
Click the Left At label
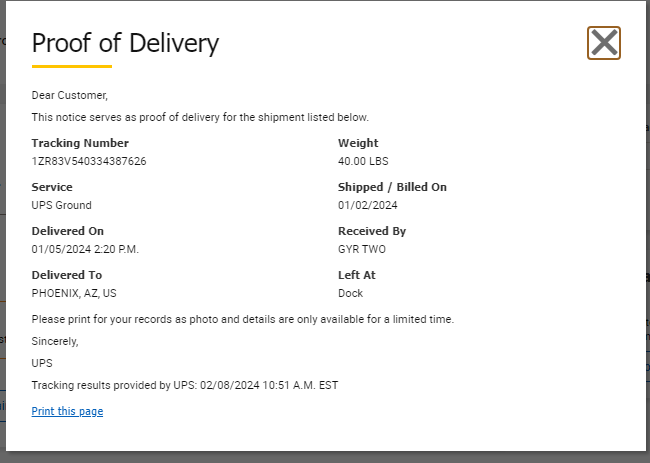(357, 275)
